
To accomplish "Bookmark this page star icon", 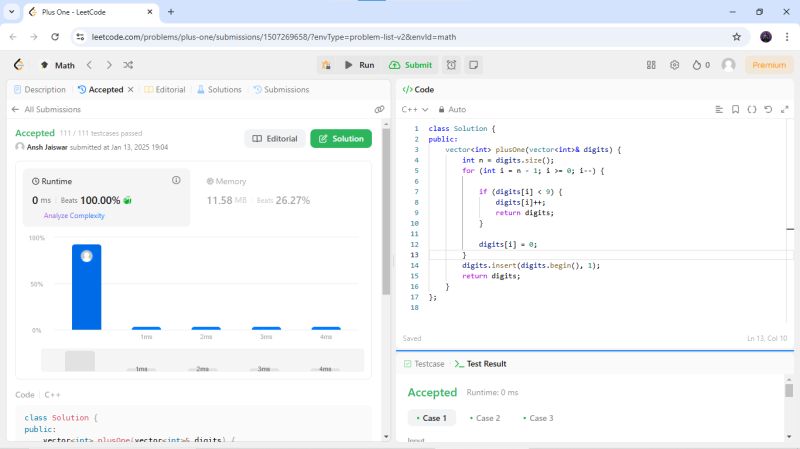I will (x=736, y=37).
